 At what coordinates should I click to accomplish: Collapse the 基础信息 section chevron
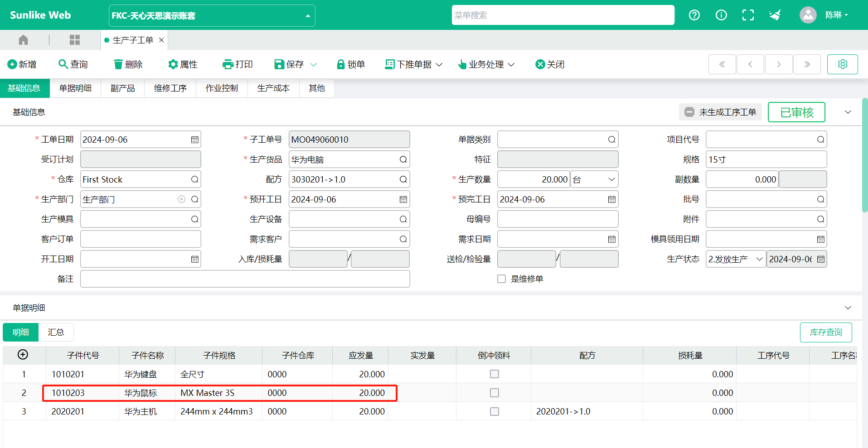848,112
